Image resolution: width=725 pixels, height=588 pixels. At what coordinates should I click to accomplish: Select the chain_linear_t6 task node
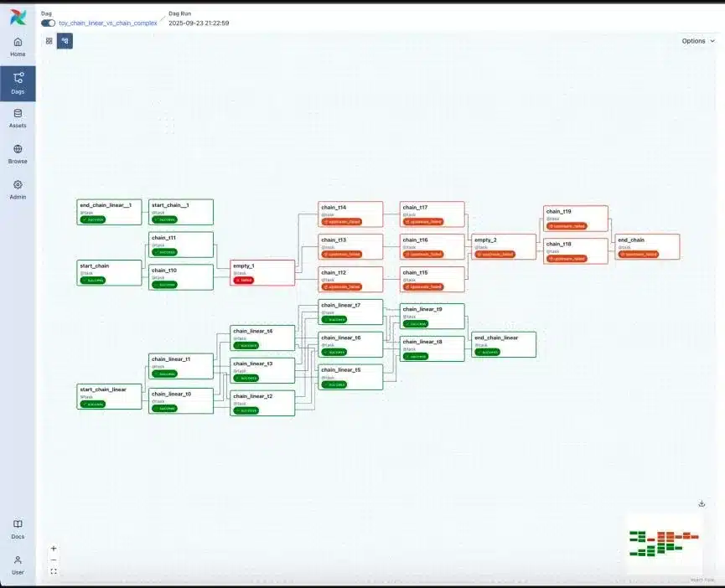pyautogui.click(x=350, y=344)
